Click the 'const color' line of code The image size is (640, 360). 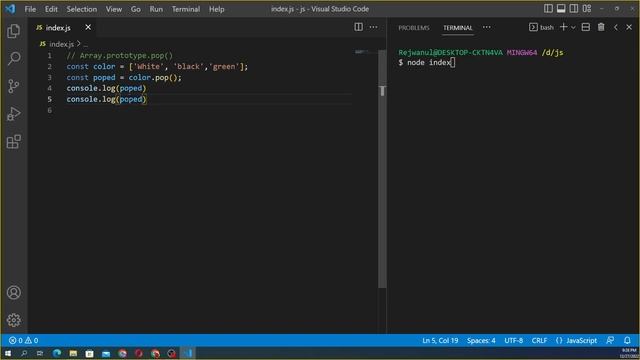(157, 67)
